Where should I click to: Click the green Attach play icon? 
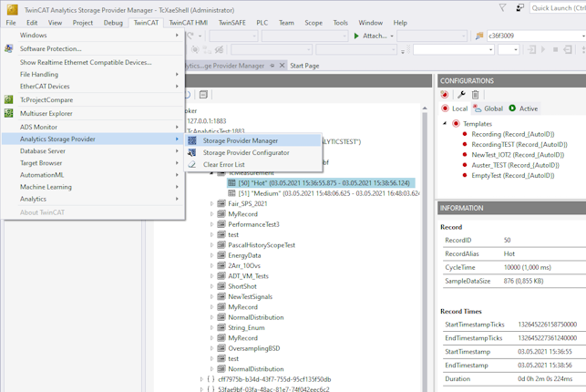point(356,36)
